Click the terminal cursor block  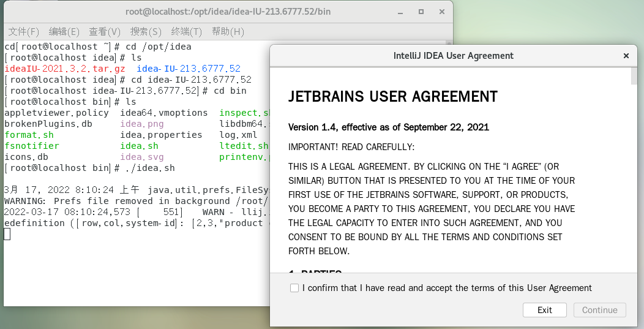pos(7,234)
